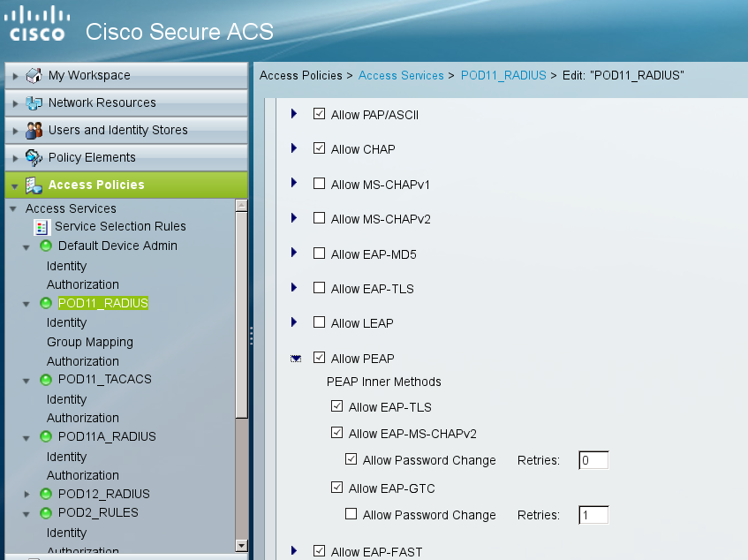Expand the Allow PAP/ASCII options arrow
Image resolution: width=748 pixels, height=560 pixels.
[294, 114]
